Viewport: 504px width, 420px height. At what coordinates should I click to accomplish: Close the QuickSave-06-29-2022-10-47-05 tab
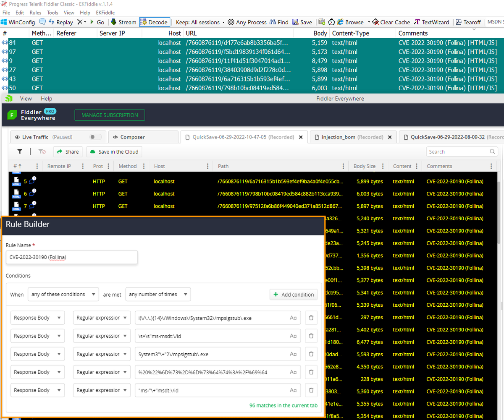coord(301,137)
